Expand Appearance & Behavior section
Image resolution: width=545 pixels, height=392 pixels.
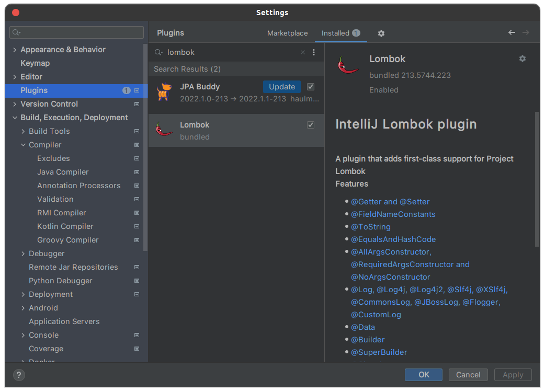(15, 50)
